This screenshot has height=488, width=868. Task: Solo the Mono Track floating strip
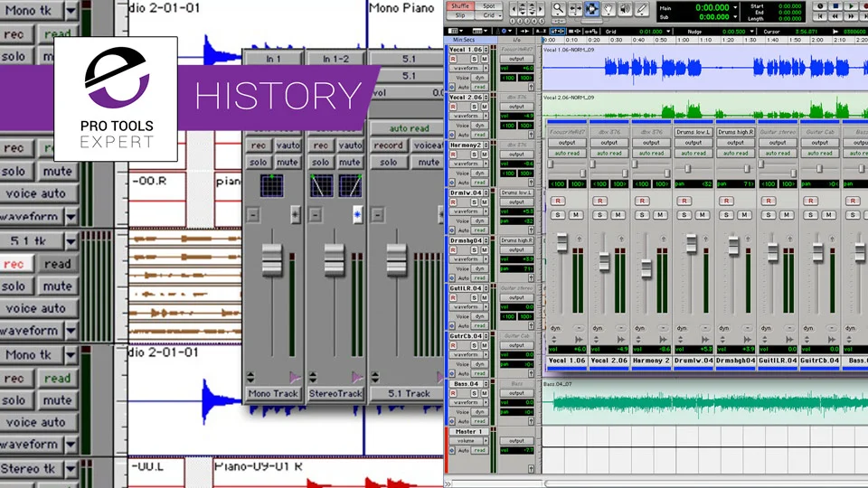(x=259, y=162)
